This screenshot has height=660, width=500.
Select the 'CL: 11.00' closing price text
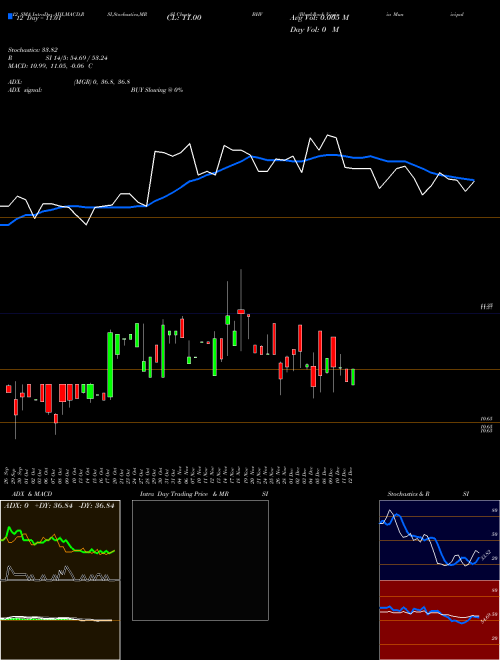point(184,18)
